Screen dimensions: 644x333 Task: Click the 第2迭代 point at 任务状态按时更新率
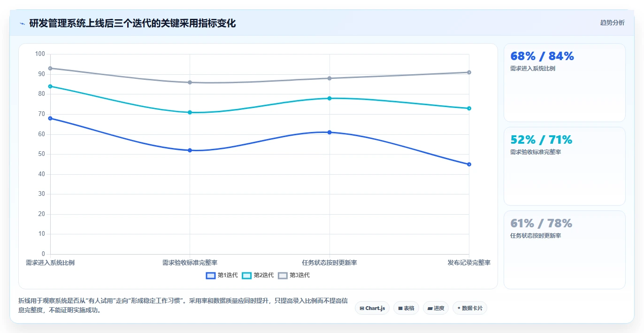[x=330, y=98]
